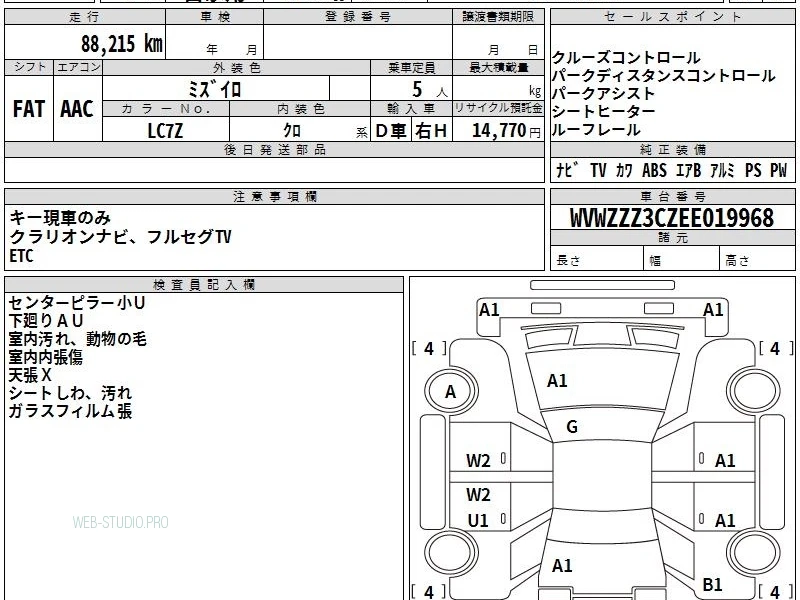The image size is (800, 600).
Task: Select the 天張X inspector note
Action: [30, 375]
